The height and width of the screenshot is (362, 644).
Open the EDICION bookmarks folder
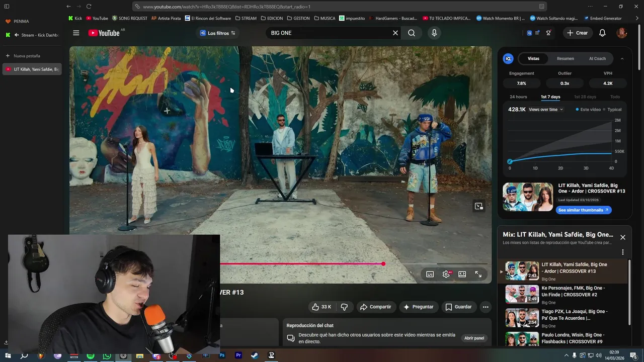pyautogui.click(x=272, y=18)
